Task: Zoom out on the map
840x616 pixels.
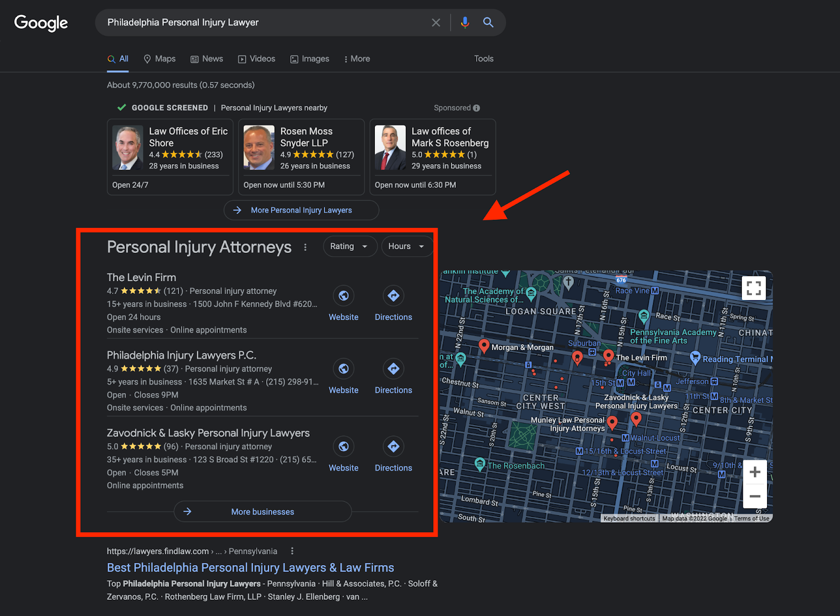Action: click(755, 496)
